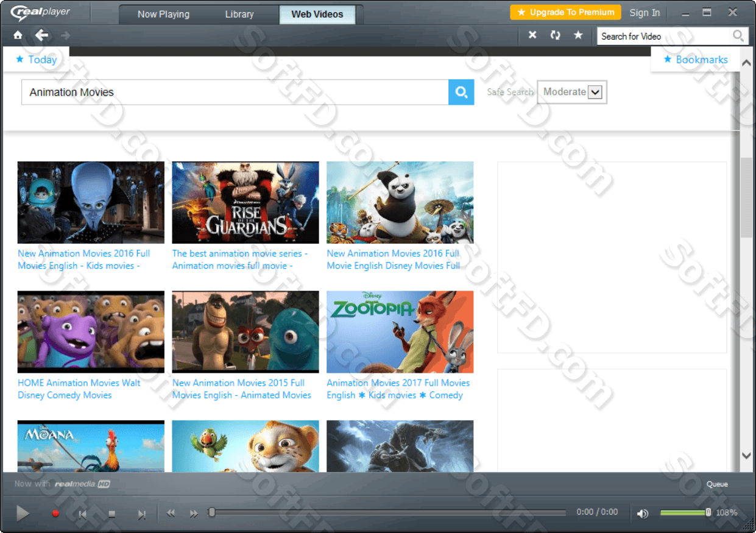This screenshot has width=756, height=533.
Task: Click the RealPlayer logo menu
Action: [x=41, y=12]
